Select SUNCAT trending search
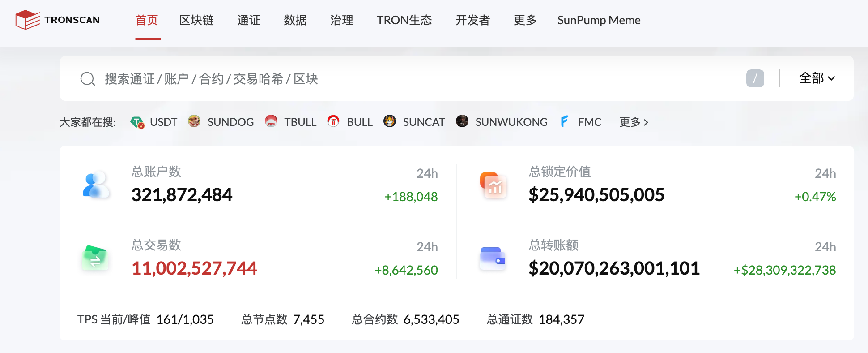Image resolution: width=868 pixels, height=353 pixels. (x=424, y=122)
